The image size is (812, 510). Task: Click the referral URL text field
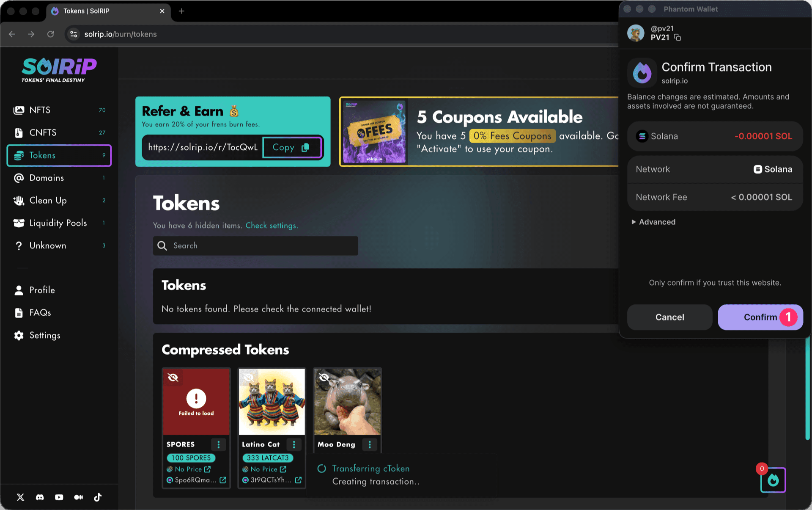coord(203,147)
